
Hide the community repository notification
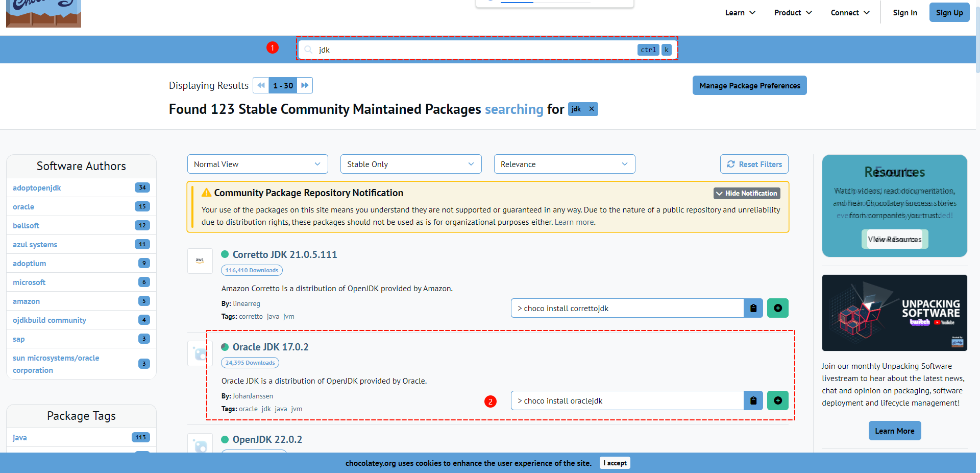746,193
